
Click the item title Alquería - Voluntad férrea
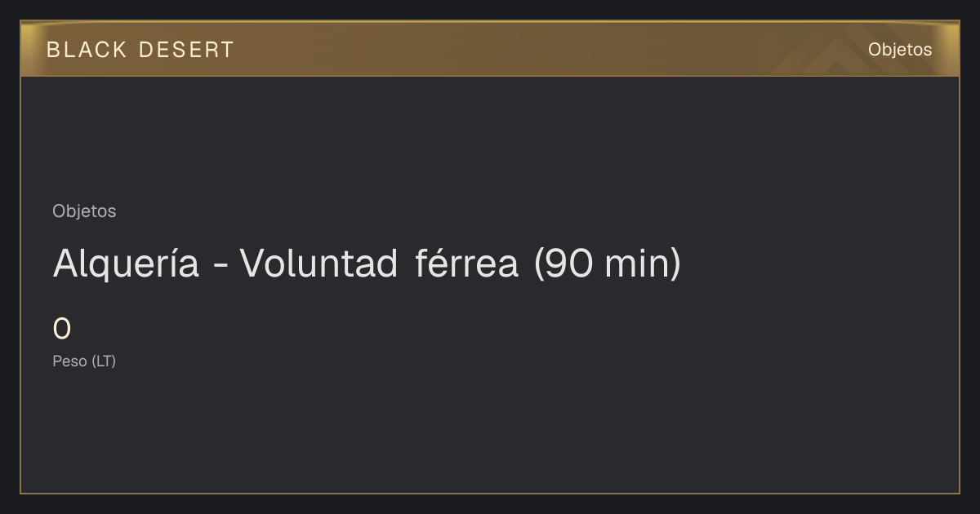(x=367, y=264)
